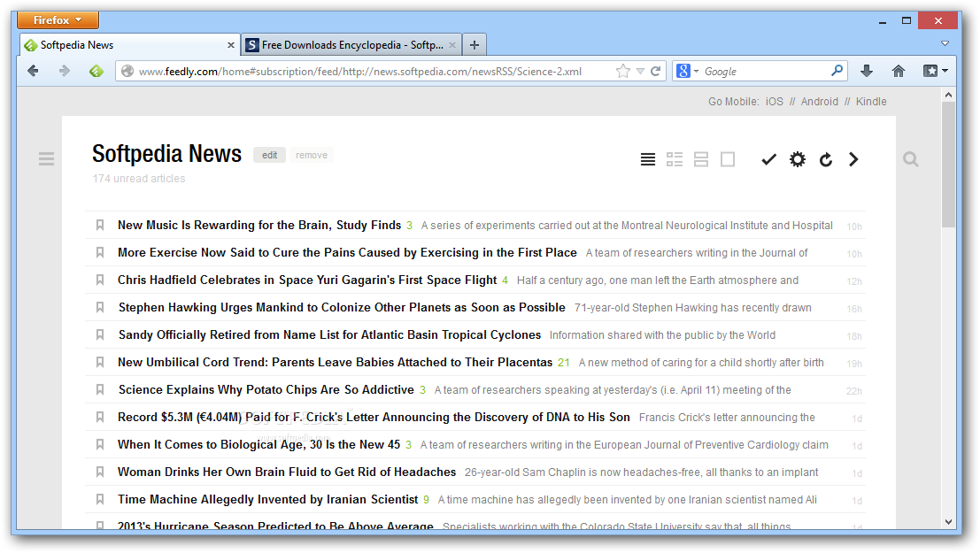Save Potato Chips article for later
980x553 pixels.
(99, 390)
